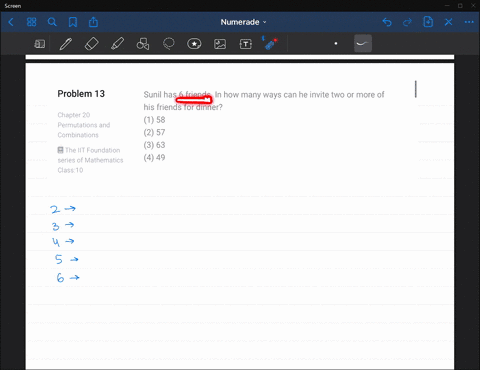Select the Image insert tool
Image resolution: width=480 pixels, height=370 pixels.
point(220,44)
